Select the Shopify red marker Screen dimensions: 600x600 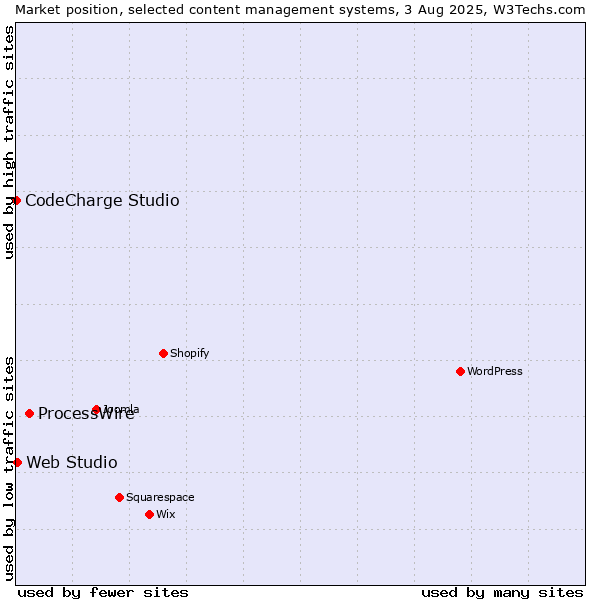(163, 353)
